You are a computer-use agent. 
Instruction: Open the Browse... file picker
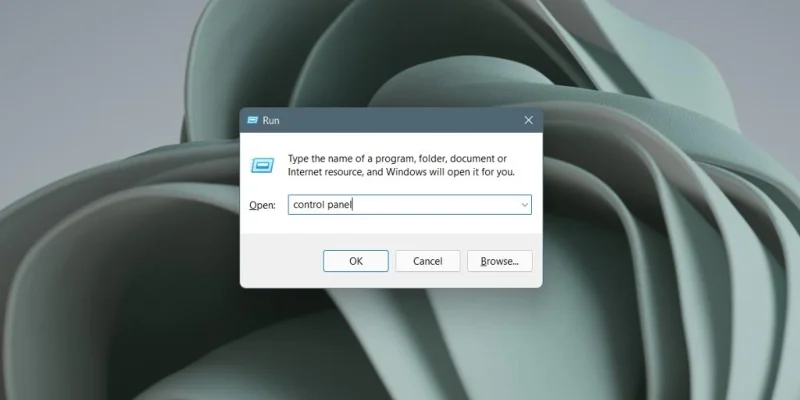click(499, 261)
